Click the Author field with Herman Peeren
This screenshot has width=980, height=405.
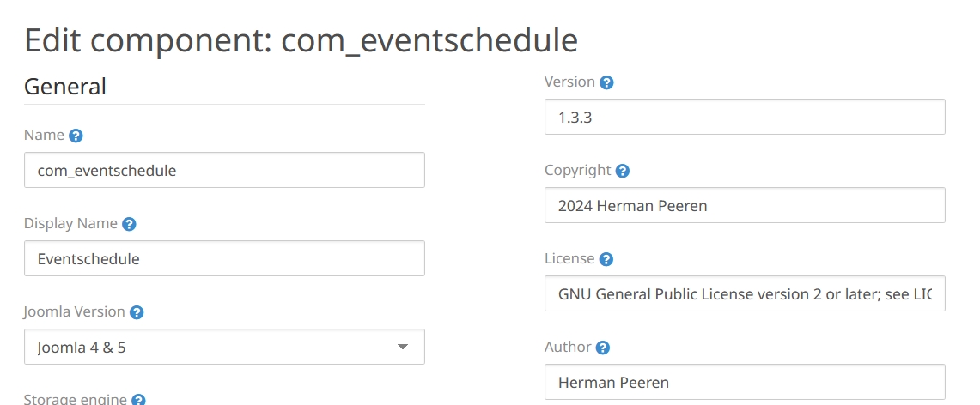(x=745, y=382)
